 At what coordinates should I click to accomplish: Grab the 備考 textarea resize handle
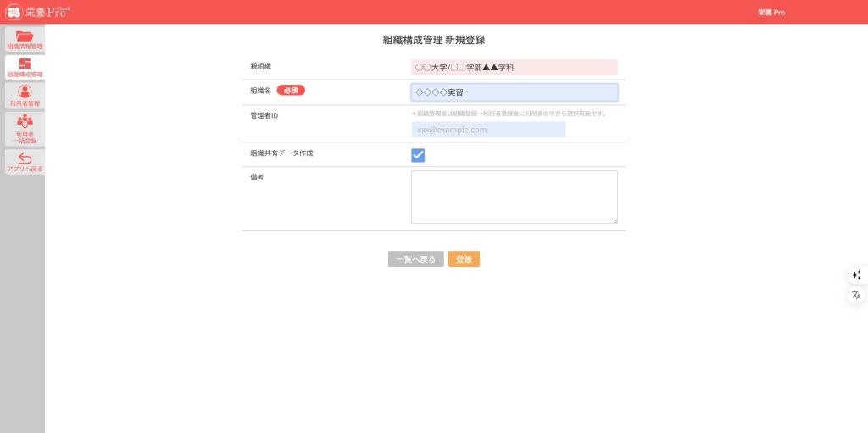[x=614, y=220]
